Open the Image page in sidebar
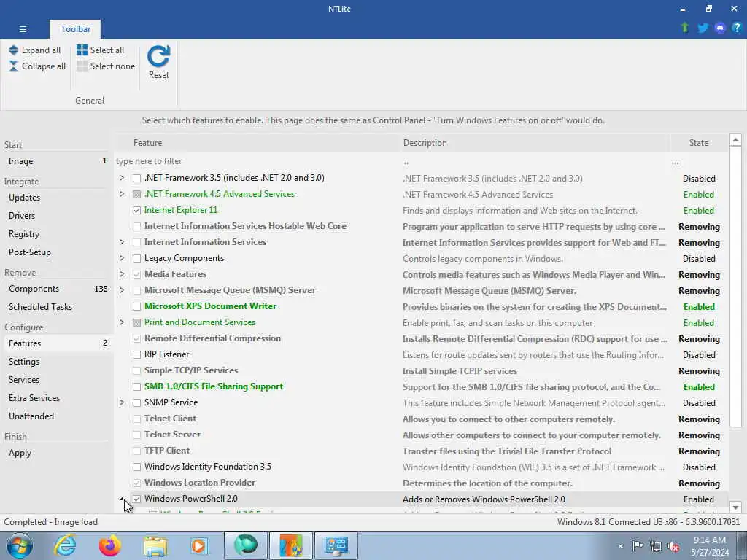This screenshot has height=560, width=747. coord(56,161)
